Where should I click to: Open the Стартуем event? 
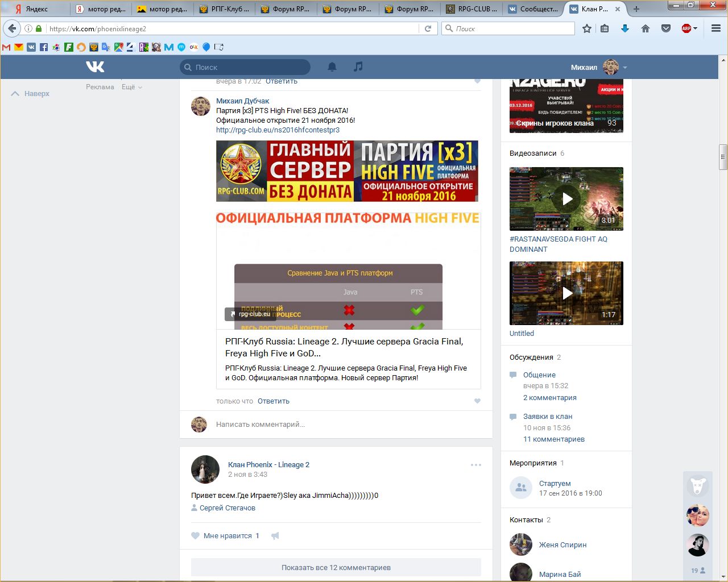pyautogui.click(x=555, y=484)
